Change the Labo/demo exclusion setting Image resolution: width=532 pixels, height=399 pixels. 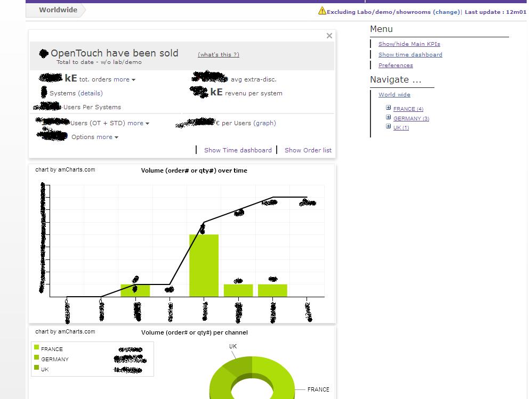[x=446, y=12]
